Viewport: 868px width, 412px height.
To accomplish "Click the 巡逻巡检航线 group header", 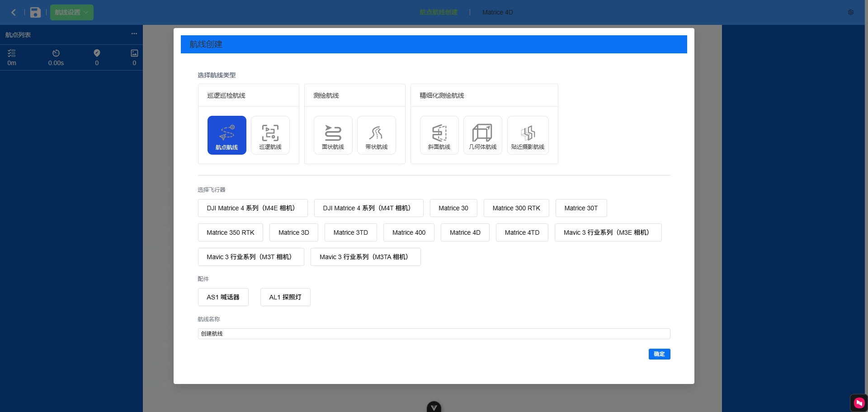I will coord(226,95).
